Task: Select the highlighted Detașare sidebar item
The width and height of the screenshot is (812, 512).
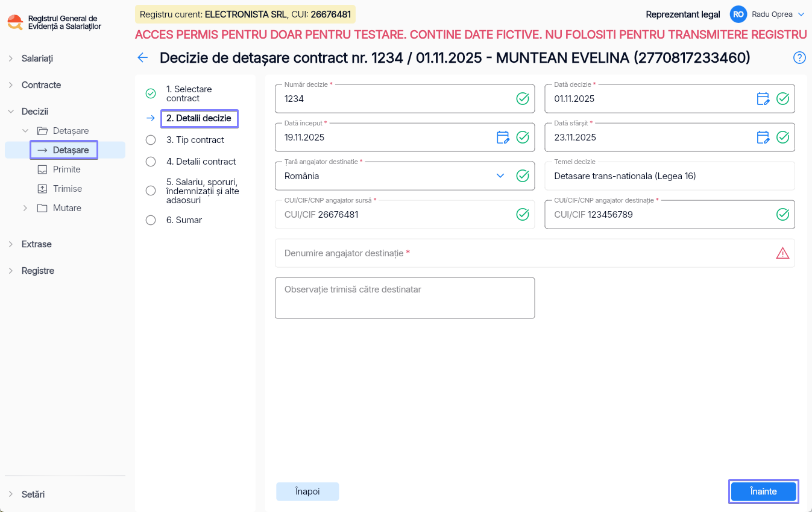Action: point(64,150)
